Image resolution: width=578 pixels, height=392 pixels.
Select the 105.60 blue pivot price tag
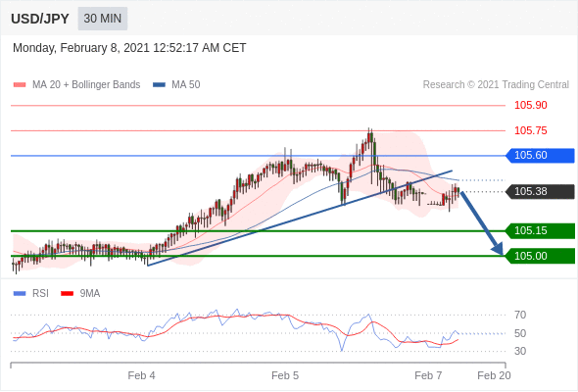click(x=540, y=155)
